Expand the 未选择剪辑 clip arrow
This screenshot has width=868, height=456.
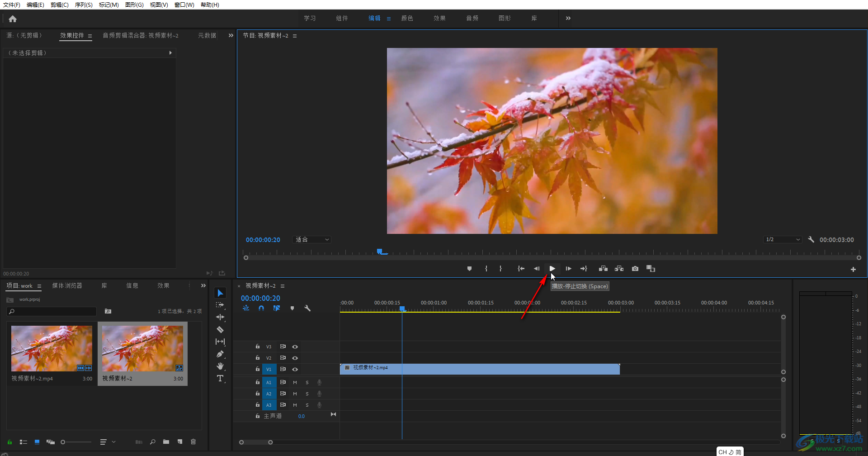click(170, 53)
